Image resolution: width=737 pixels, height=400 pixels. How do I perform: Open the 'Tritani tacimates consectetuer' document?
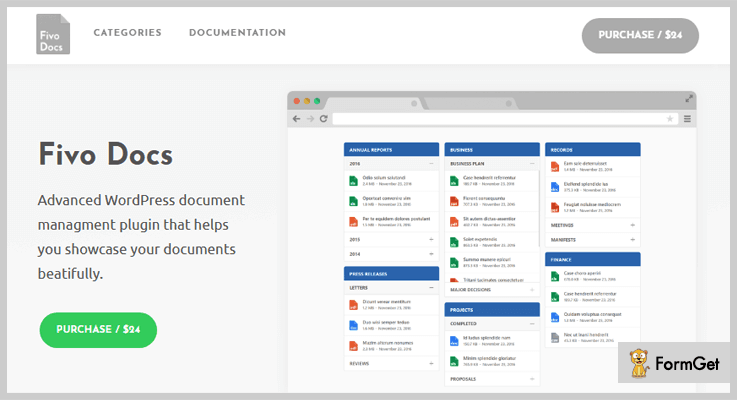tap(494, 280)
